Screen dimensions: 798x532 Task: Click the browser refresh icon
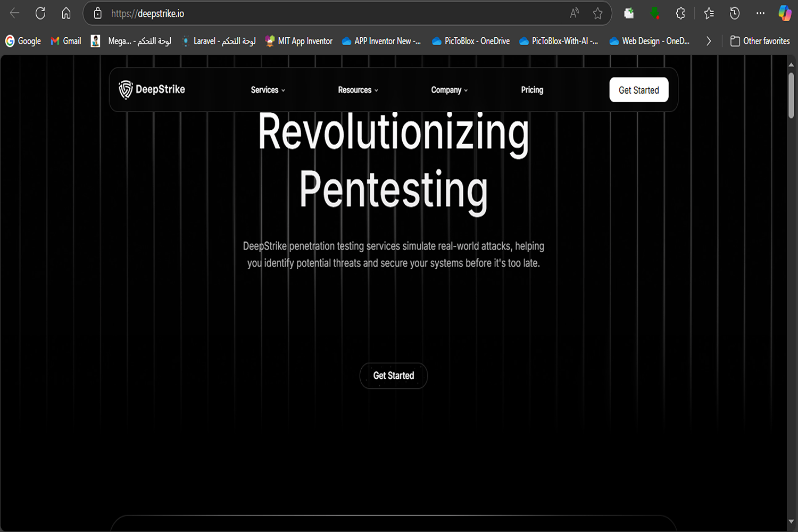[x=40, y=13]
